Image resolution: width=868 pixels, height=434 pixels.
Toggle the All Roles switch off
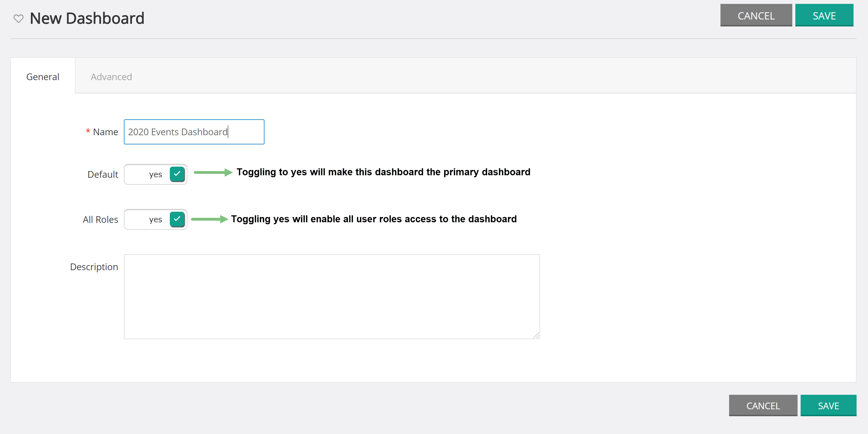point(155,219)
